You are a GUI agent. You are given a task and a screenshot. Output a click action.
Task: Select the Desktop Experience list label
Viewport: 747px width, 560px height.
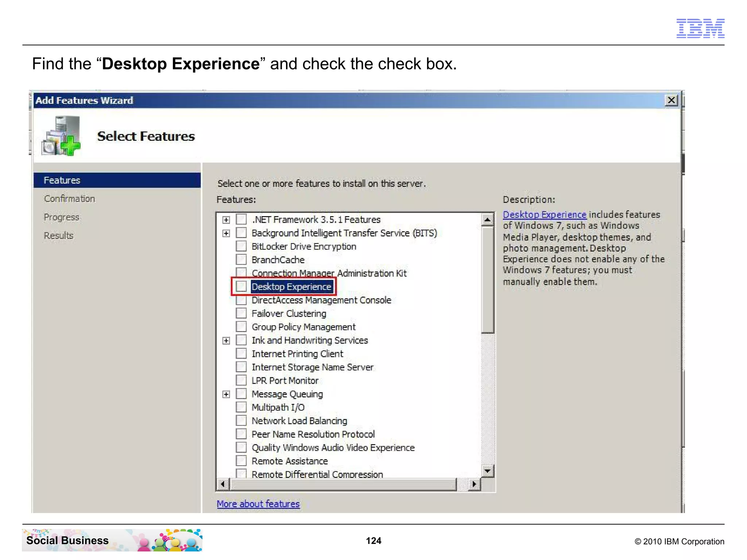click(291, 287)
